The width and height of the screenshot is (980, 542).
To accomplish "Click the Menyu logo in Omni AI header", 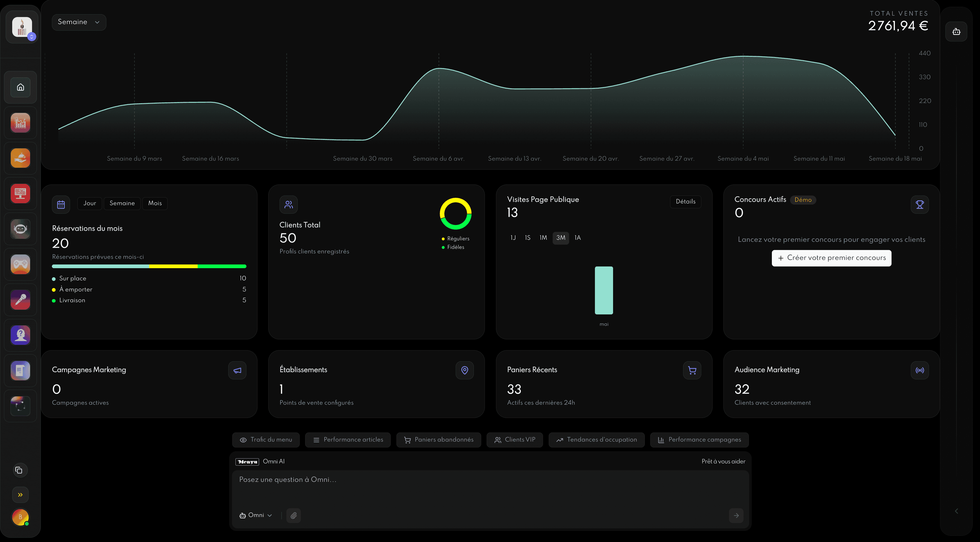I will [247, 462].
